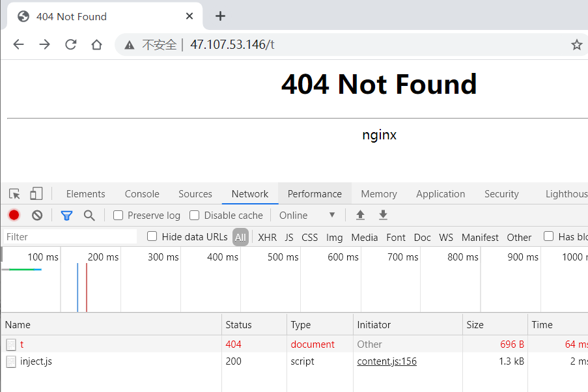Click the address bar URL 47.107.53.146/t
Viewport: 588px width, 392px height.
pos(232,45)
